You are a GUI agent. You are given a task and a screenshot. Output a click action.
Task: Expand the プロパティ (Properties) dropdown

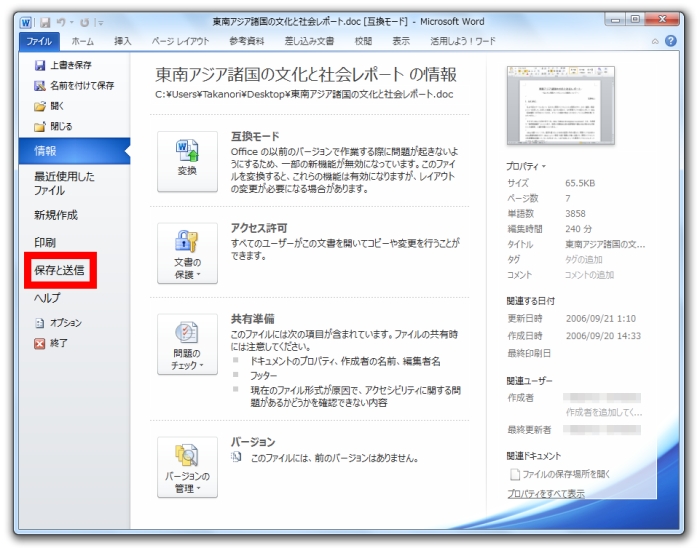point(525,166)
